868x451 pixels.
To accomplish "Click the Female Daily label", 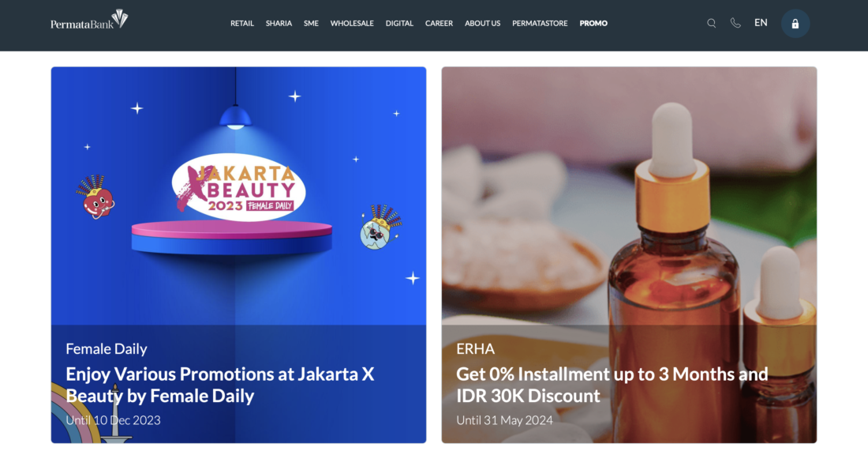I will pyautogui.click(x=107, y=348).
